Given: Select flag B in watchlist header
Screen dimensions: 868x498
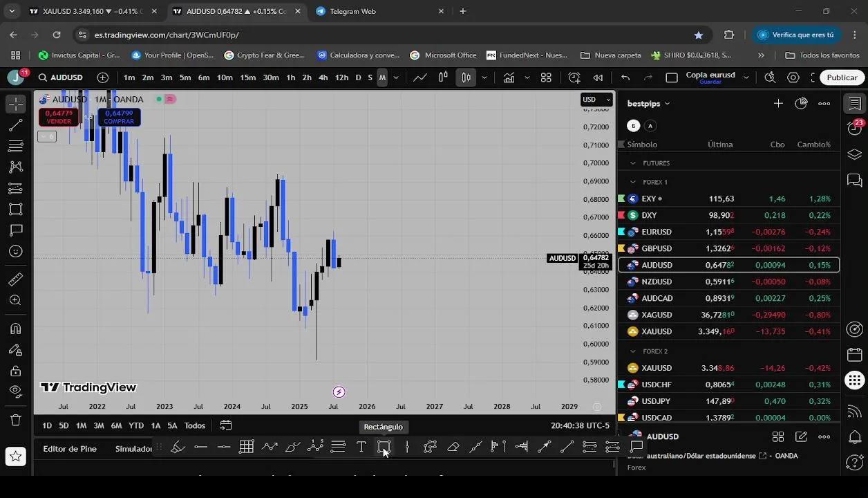Looking at the screenshot, I should click(634, 125).
